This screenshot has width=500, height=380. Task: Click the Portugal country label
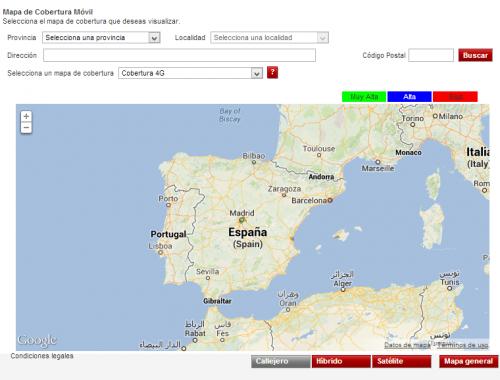click(x=168, y=234)
